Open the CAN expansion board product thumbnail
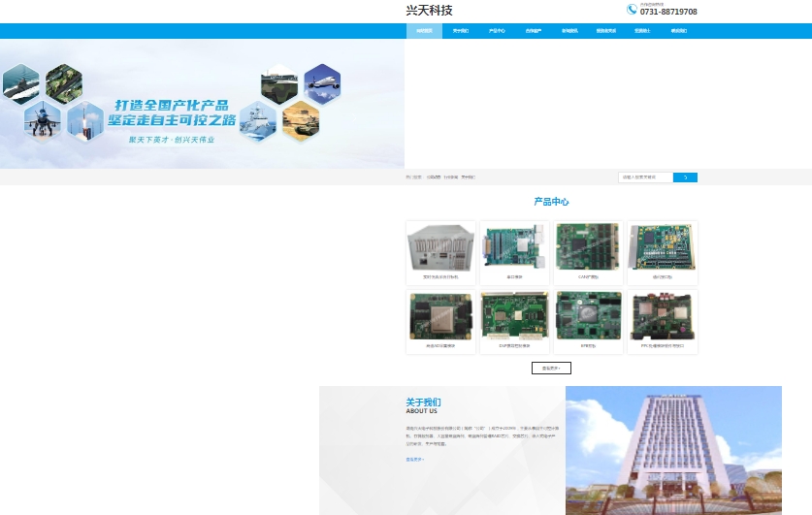This screenshot has width=812, height=515. coord(588,248)
